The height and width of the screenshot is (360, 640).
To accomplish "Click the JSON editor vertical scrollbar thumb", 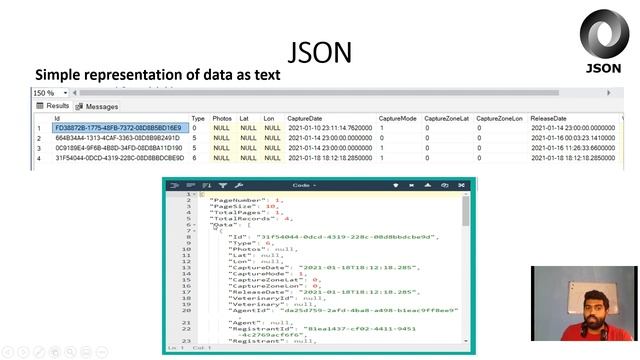I will [x=466, y=211].
